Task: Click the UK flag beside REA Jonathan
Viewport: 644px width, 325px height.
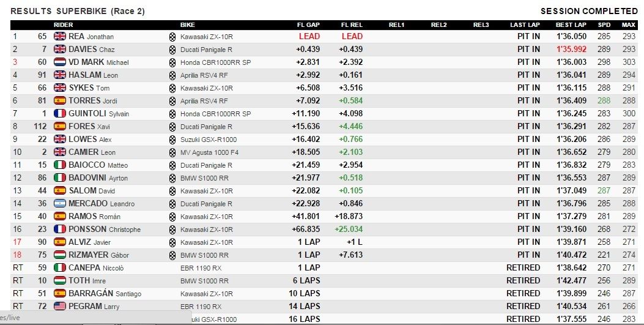Action: click(59, 36)
